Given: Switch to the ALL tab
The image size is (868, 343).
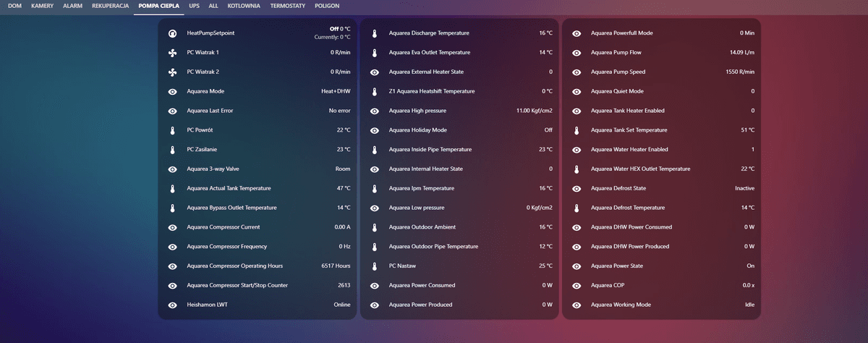Looking at the screenshot, I should pos(213,6).
